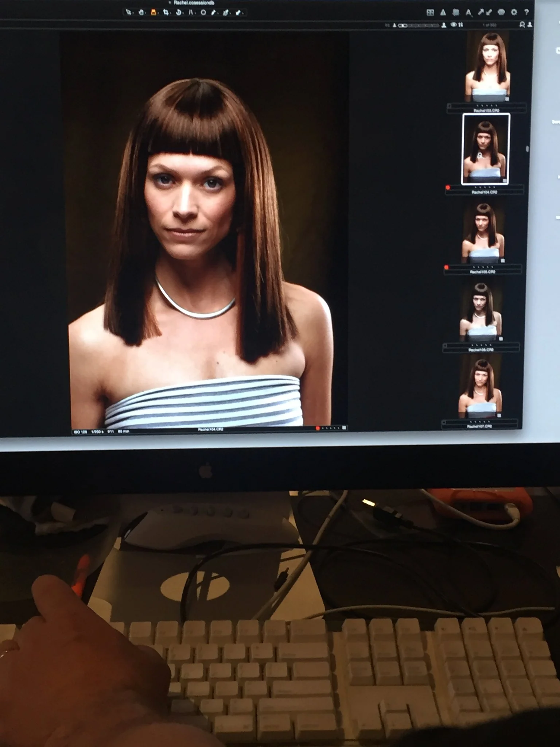Viewport: 560px width, 747px height.
Task: Click the person icon at far right of browser bar
Action: click(x=530, y=24)
